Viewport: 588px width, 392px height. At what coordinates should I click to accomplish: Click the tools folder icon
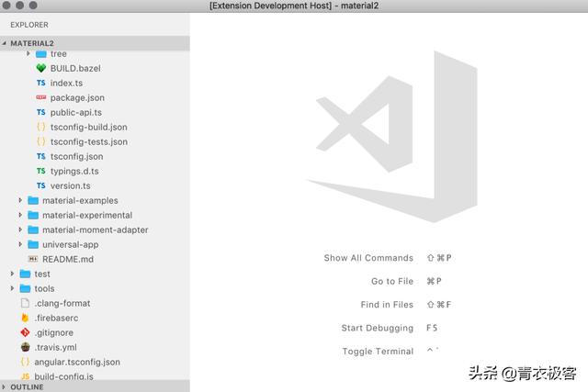25,288
